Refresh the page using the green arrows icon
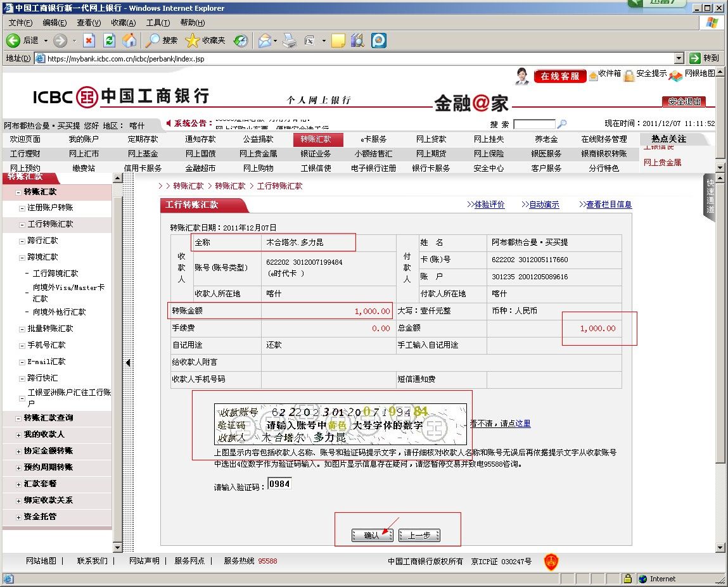Viewport: 728px width, 587px height. (109, 41)
